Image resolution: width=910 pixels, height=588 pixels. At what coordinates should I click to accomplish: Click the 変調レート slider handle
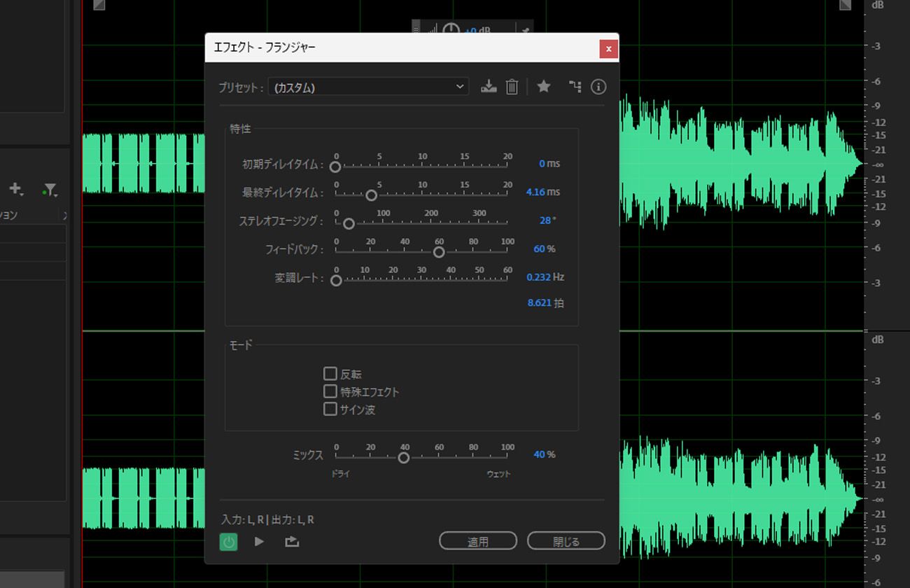coord(336,281)
